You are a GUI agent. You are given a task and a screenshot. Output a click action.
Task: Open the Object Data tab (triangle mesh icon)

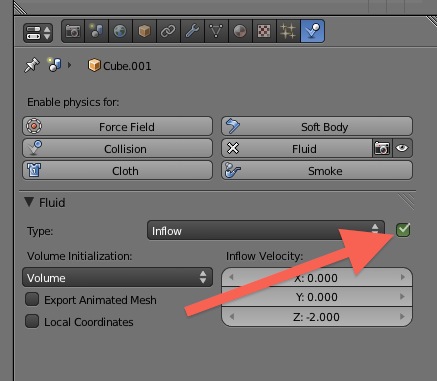click(x=216, y=31)
